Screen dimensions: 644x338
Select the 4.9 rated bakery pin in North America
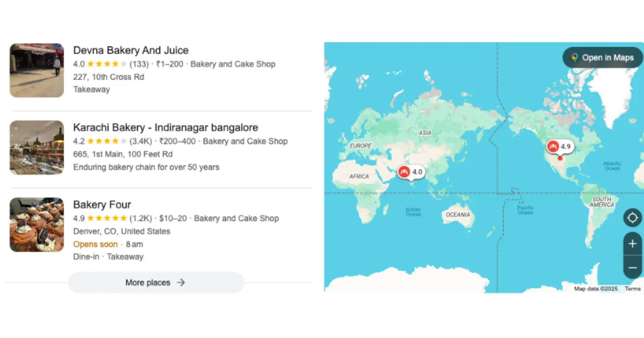coord(559,146)
